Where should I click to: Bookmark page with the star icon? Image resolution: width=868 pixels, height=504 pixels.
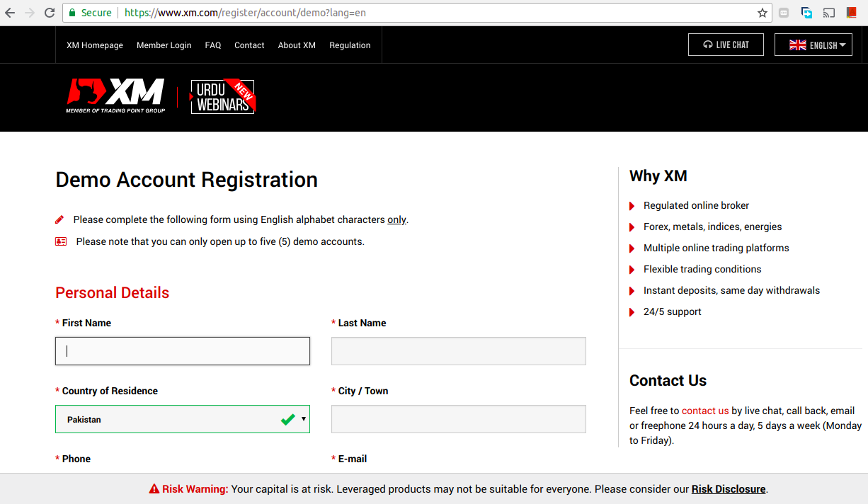pyautogui.click(x=763, y=13)
